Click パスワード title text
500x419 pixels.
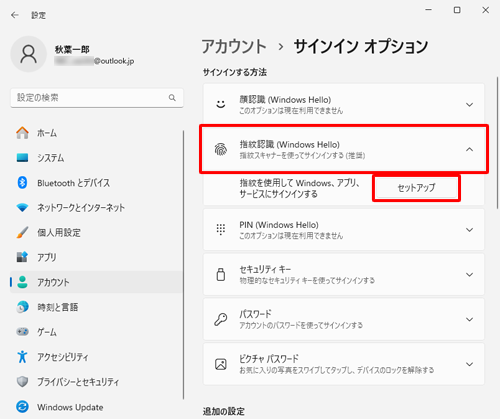click(x=255, y=314)
